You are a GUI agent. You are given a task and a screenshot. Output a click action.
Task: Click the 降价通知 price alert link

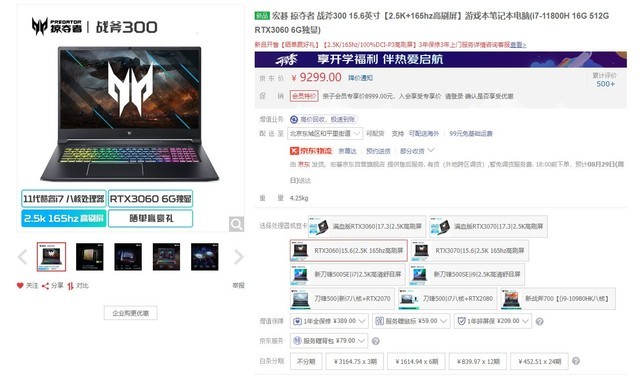click(x=360, y=78)
